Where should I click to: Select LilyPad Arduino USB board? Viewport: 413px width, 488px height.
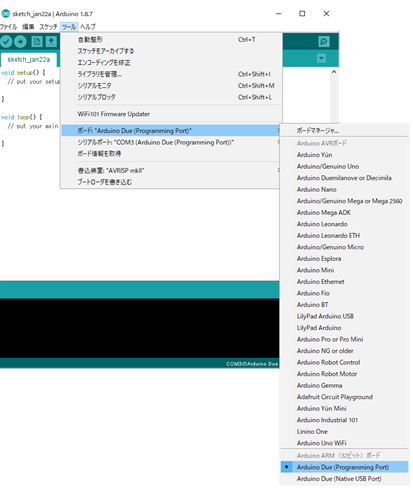(344, 316)
